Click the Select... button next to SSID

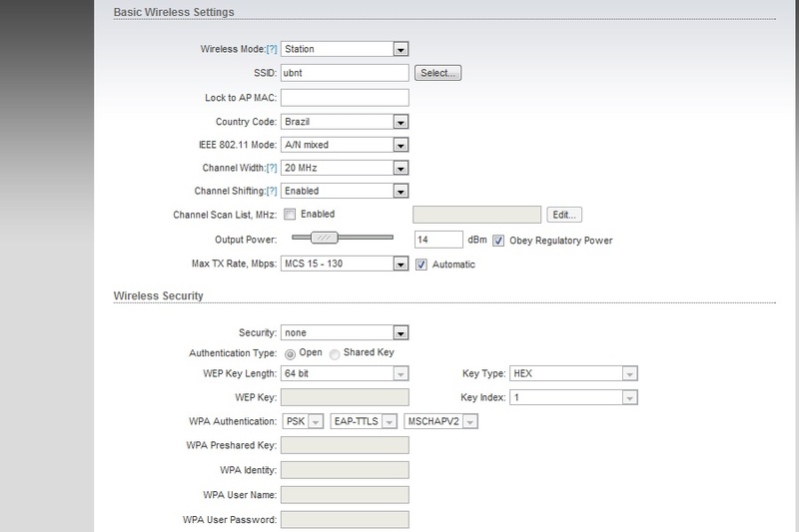(x=437, y=73)
